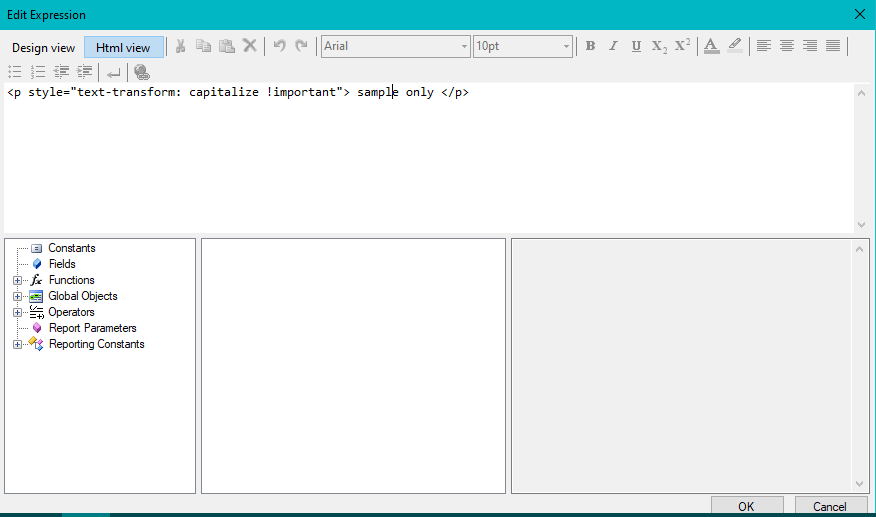Select Reporting Constants in the tree
876x517 pixels.
tap(97, 344)
